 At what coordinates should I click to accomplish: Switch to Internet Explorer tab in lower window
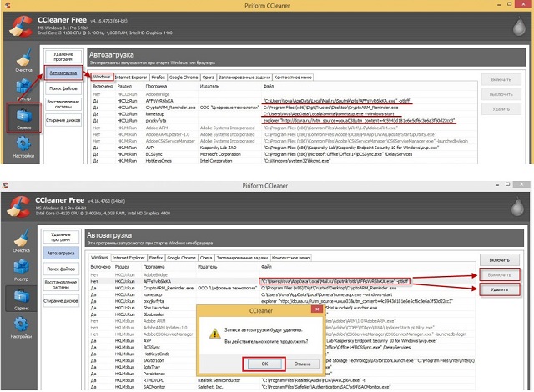[x=128, y=258]
